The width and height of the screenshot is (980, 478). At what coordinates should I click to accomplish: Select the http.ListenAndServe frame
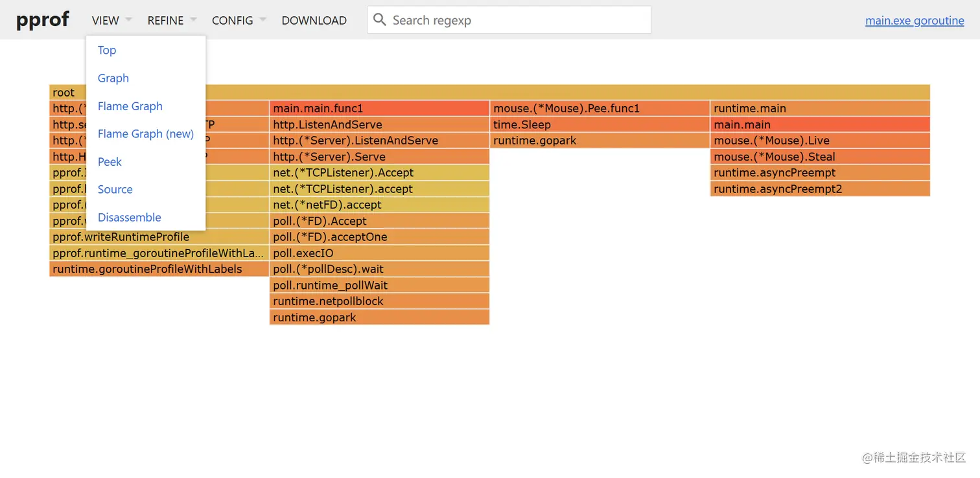click(379, 124)
